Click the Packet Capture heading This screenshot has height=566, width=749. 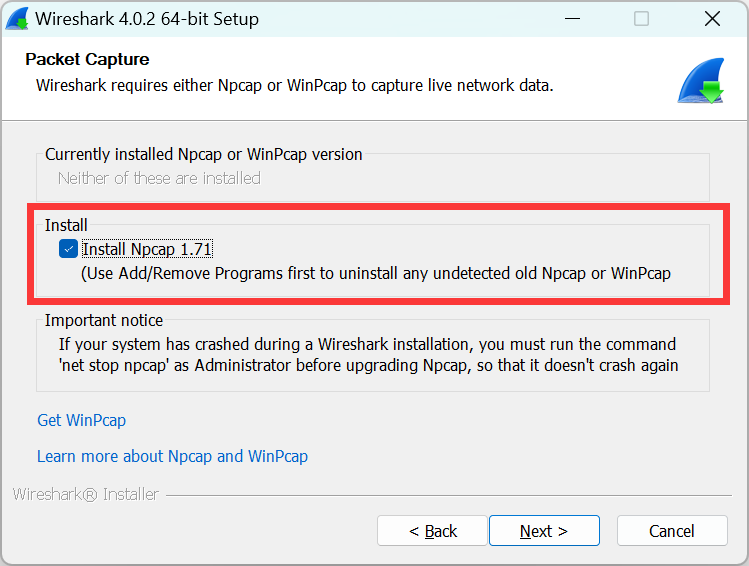click(x=87, y=59)
